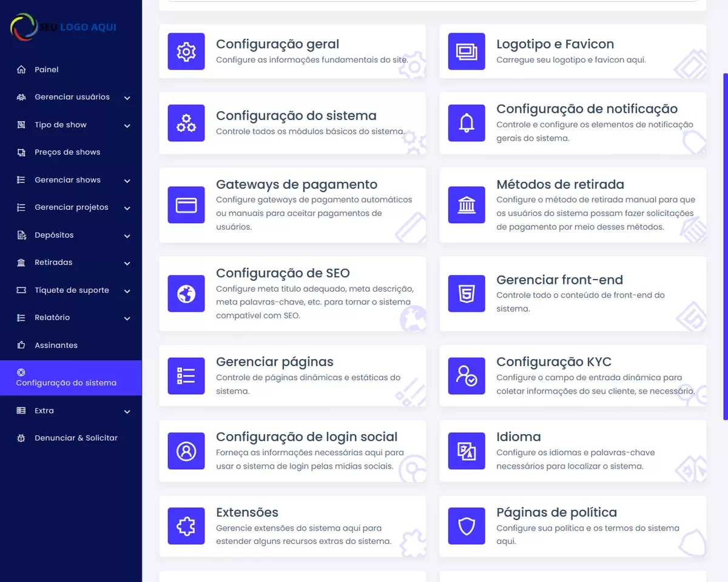Open Painel from the sidebar
This screenshot has width=728, height=582.
click(46, 70)
